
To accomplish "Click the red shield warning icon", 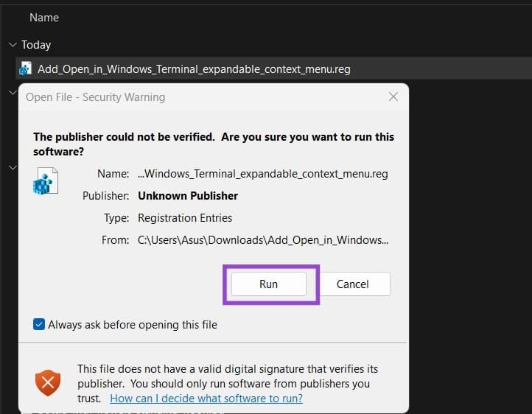I will coord(48,382).
